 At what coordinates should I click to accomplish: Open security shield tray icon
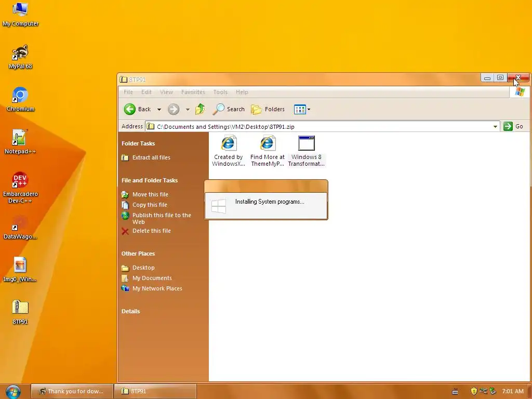(474, 391)
